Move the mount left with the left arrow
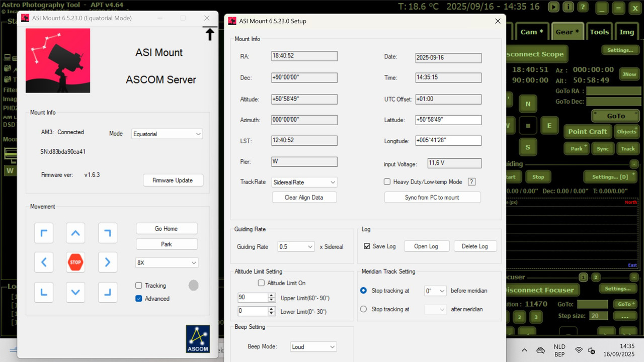 44,262
